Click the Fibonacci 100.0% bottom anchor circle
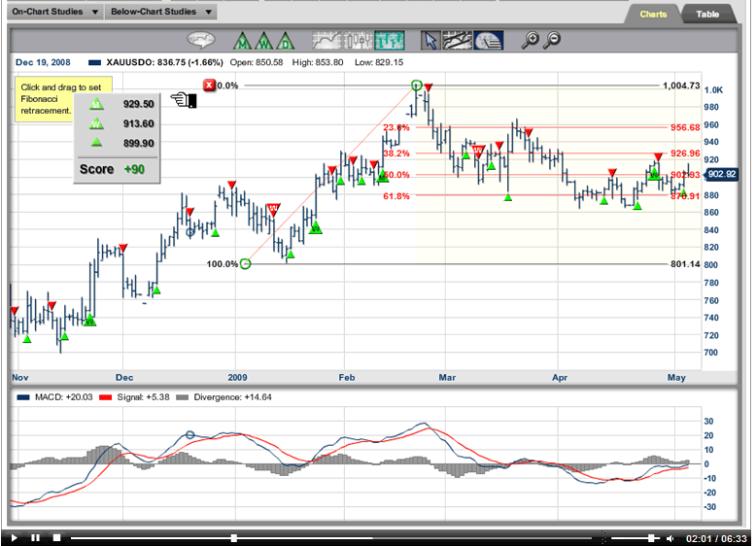Viewport: 756px width, 546px height. coord(245,263)
